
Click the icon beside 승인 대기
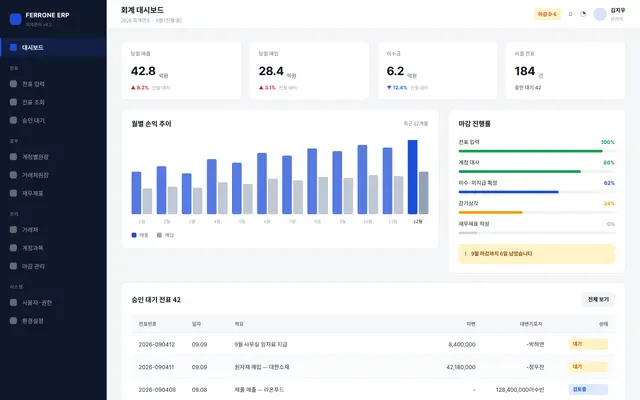point(13,120)
